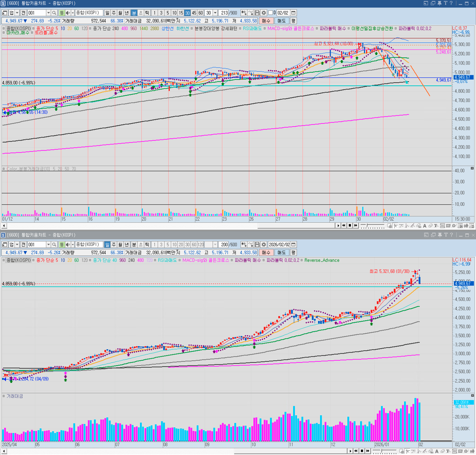Select 30 minute interval in top toolbar
This screenshot has height=455, width=476.
[187, 13]
